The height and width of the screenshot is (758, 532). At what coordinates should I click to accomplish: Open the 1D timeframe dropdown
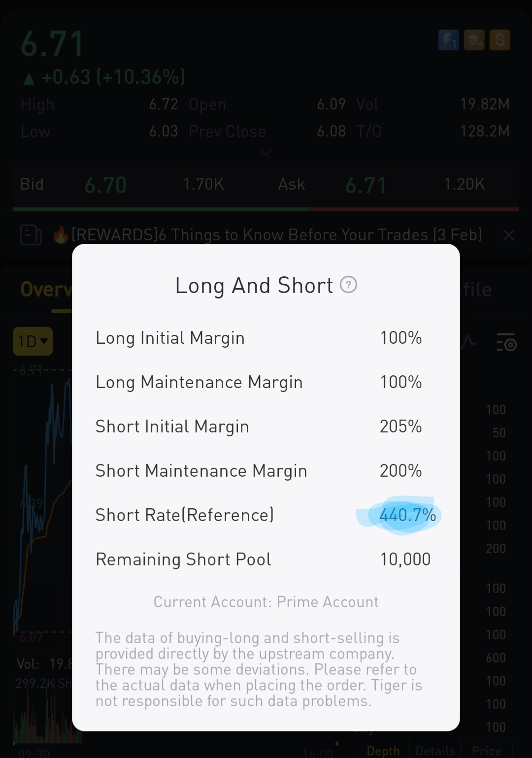pyautogui.click(x=33, y=341)
